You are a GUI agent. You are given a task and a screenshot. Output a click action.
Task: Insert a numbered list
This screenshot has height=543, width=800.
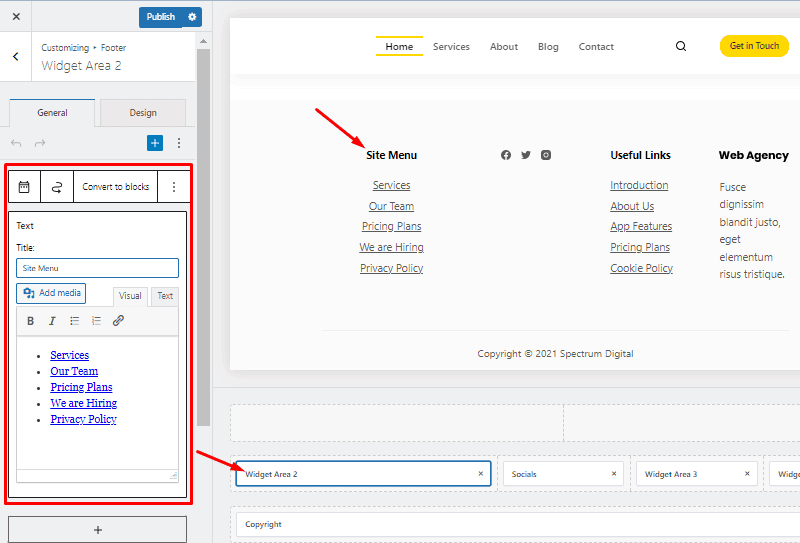click(x=96, y=321)
